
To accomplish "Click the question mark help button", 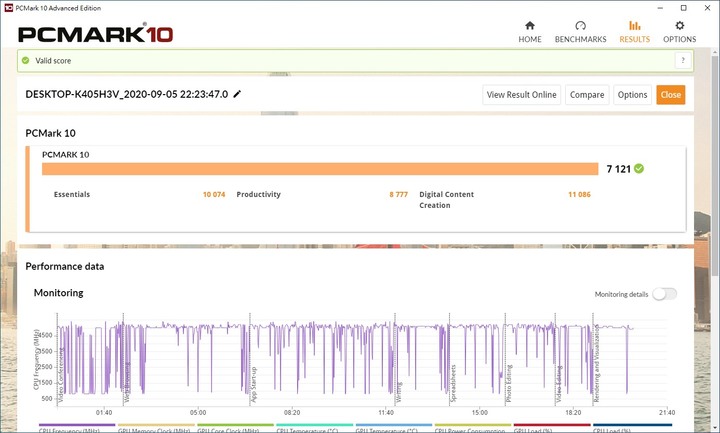I will coord(683,60).
